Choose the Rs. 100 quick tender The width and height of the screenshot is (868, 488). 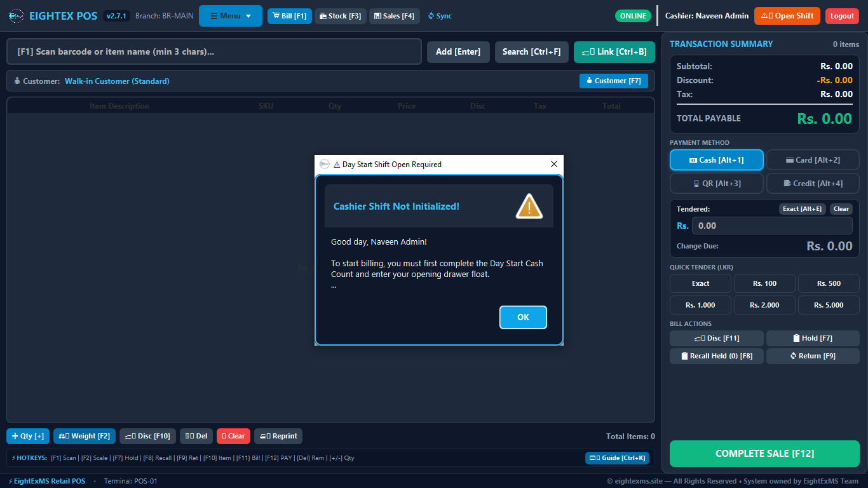(x=765, y=283)
